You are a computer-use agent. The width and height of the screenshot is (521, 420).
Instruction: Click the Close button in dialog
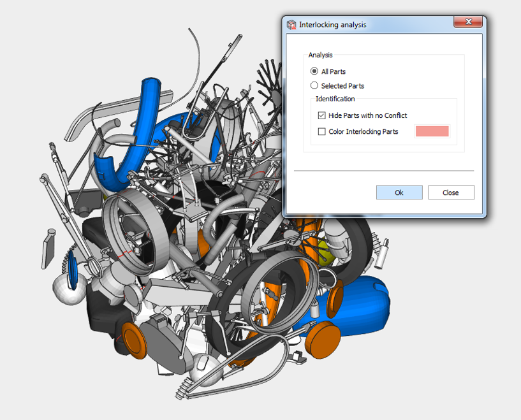click(x=451, y=192)
